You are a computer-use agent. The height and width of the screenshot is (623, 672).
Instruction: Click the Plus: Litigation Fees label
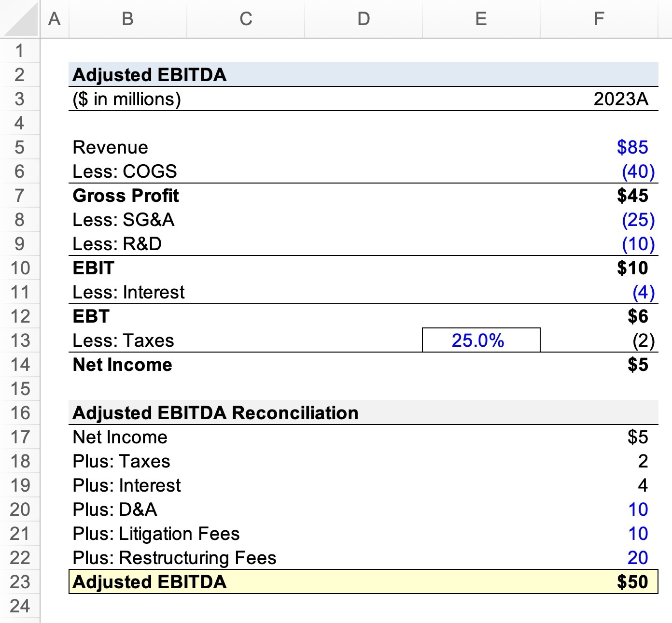pos(156,534)
